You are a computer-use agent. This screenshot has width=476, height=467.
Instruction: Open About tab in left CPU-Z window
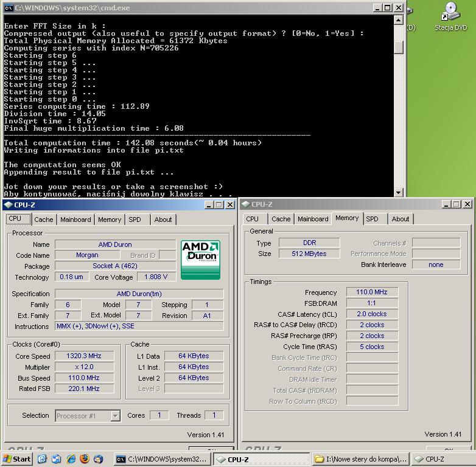pos(163,220)
